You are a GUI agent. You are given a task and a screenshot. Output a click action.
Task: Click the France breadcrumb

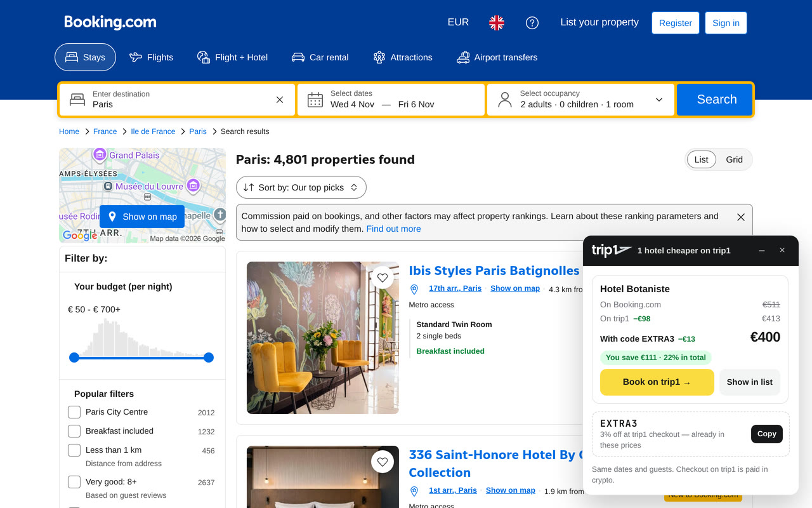click(105, 131)
